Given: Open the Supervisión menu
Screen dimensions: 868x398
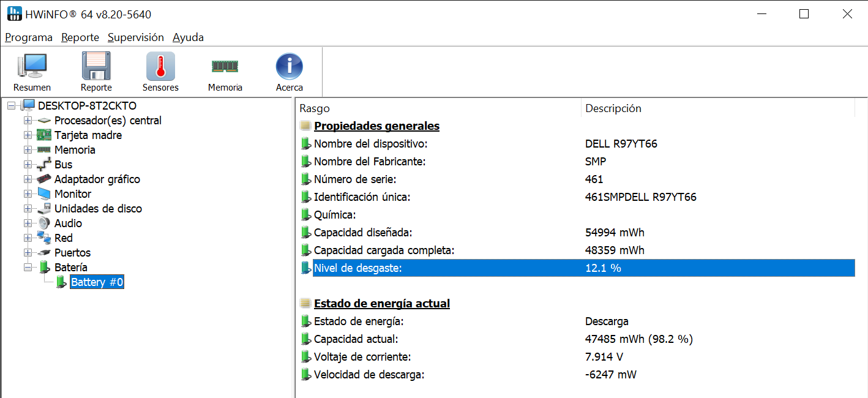Looking at the screenshot, I should pyautogui.click(x=135, y=37).
